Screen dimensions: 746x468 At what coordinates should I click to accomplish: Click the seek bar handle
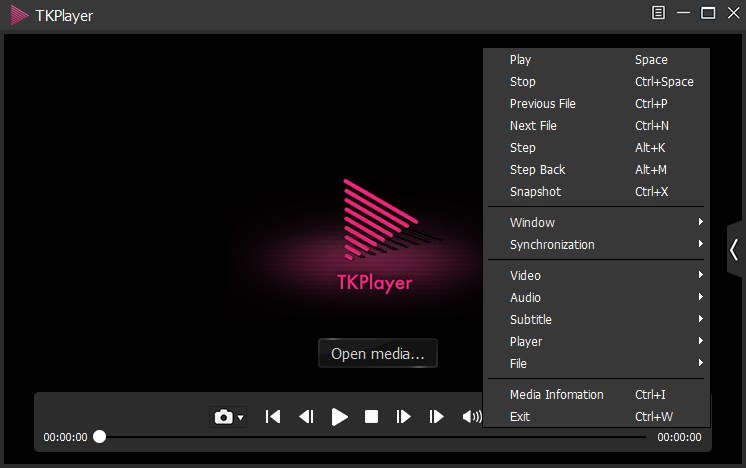pos(99,437)
